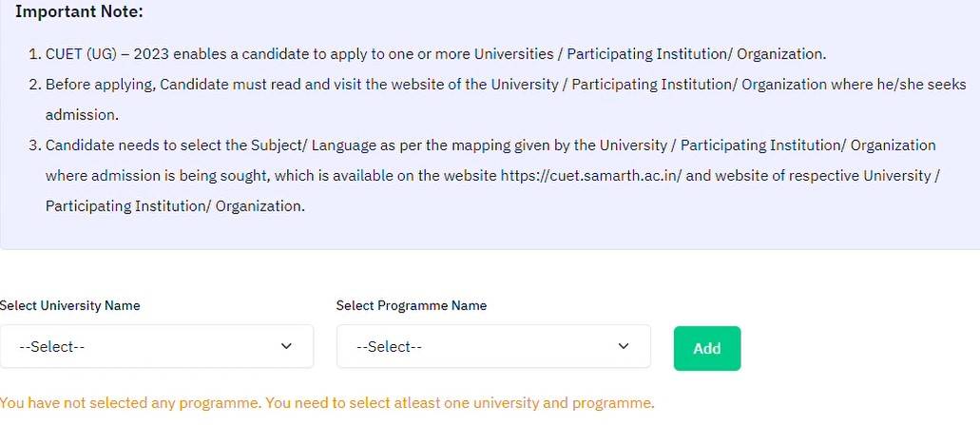Open the cuet.samarth.ac.in URL in note three
980x425 pixels.
click(591, 176)
